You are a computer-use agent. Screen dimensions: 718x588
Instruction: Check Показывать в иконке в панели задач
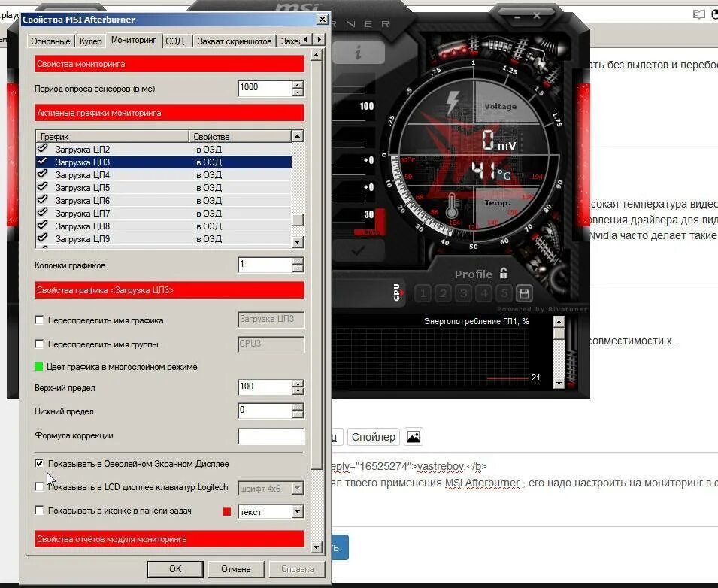pyautogui.click(x=39, y=510)
